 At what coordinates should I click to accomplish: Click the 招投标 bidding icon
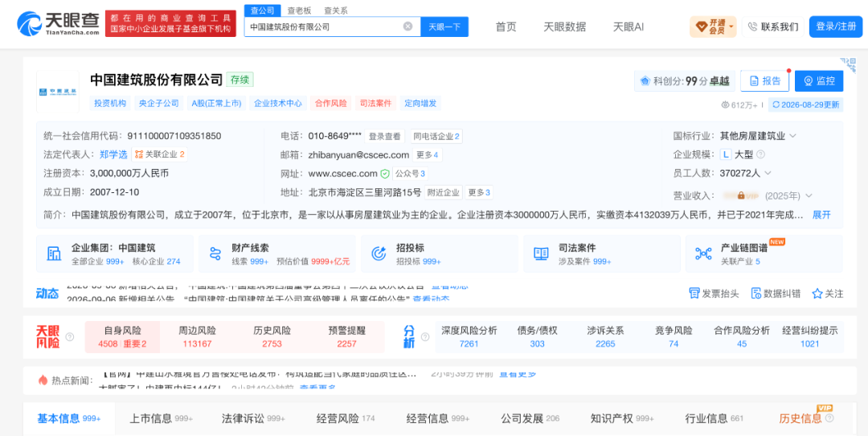click(x=379, y=253)
